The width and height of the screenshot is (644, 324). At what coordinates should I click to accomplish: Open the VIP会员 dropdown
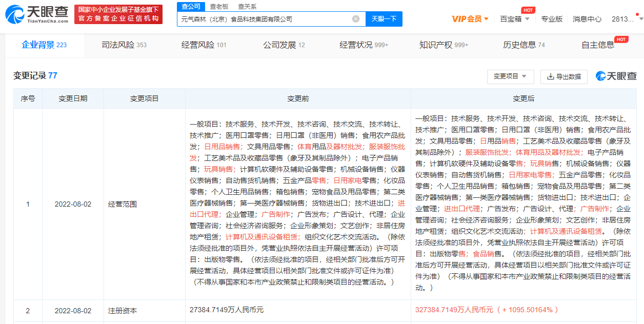tap(470, 19)
